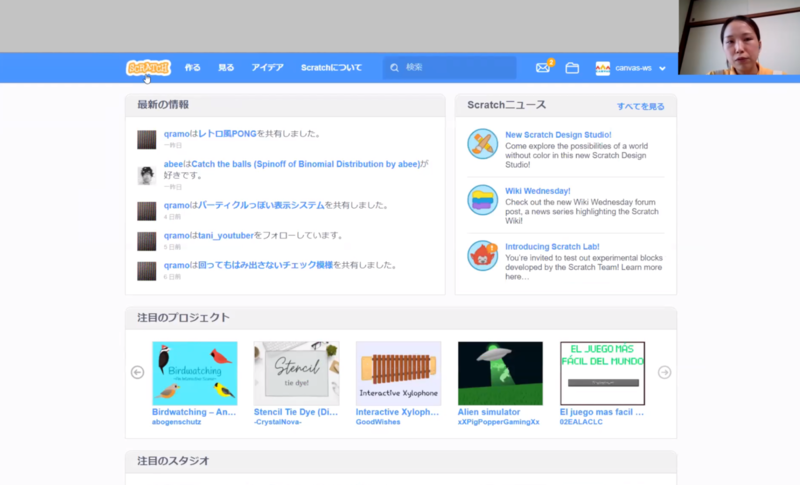The width and height of the screenshot is (800, 485).
Task: Open the Messages envelope icon
Action: point(543,68)
